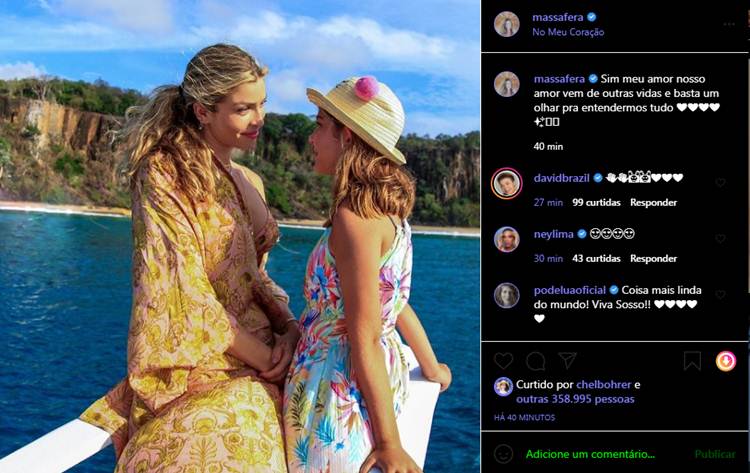Screen dimensions: 750x473
Task: Click the pink circular icon beside the bookmark
Action: coord(726,360)
